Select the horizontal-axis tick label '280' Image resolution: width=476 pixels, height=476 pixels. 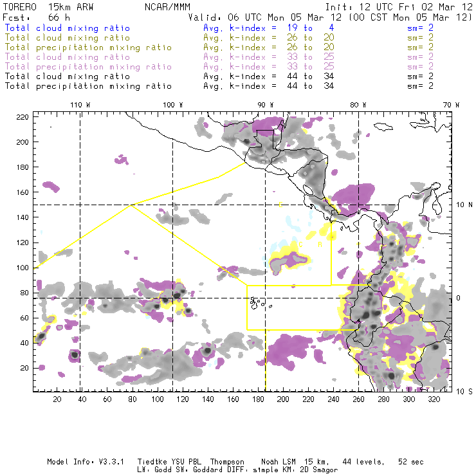tap(384, 399)
